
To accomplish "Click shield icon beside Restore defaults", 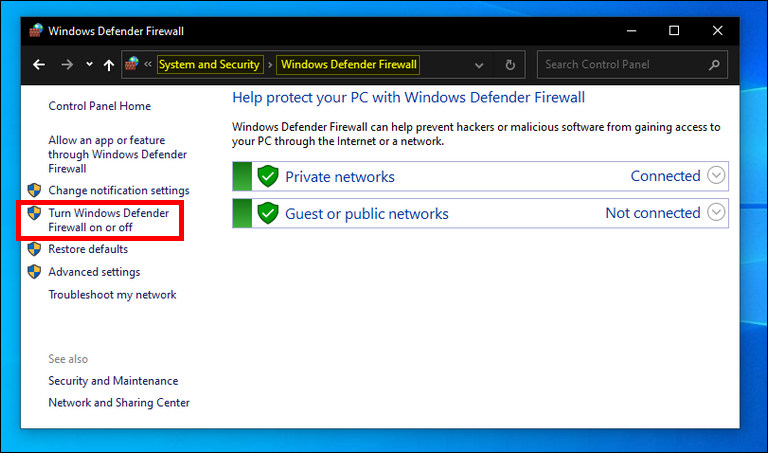I will pos(34,249).
